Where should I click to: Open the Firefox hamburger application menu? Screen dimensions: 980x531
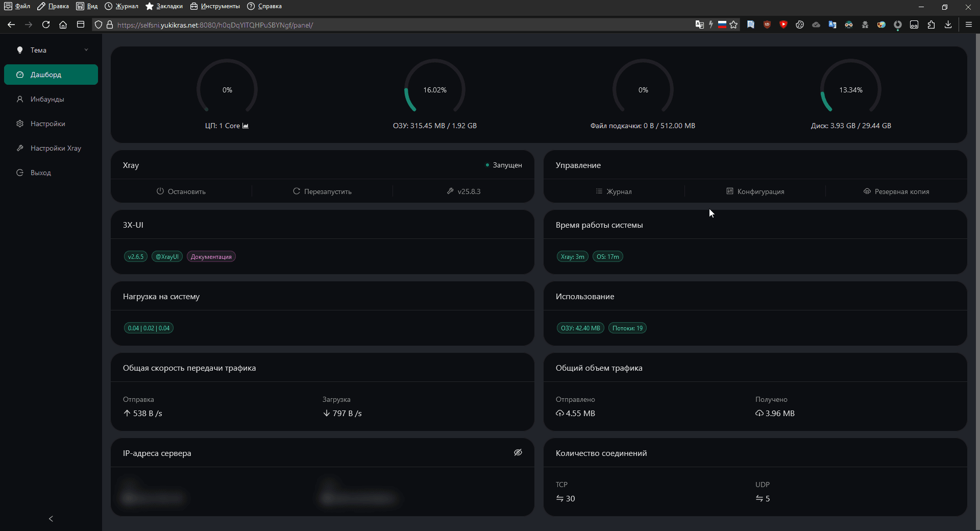pyautogui.click(x=968, y=25)
